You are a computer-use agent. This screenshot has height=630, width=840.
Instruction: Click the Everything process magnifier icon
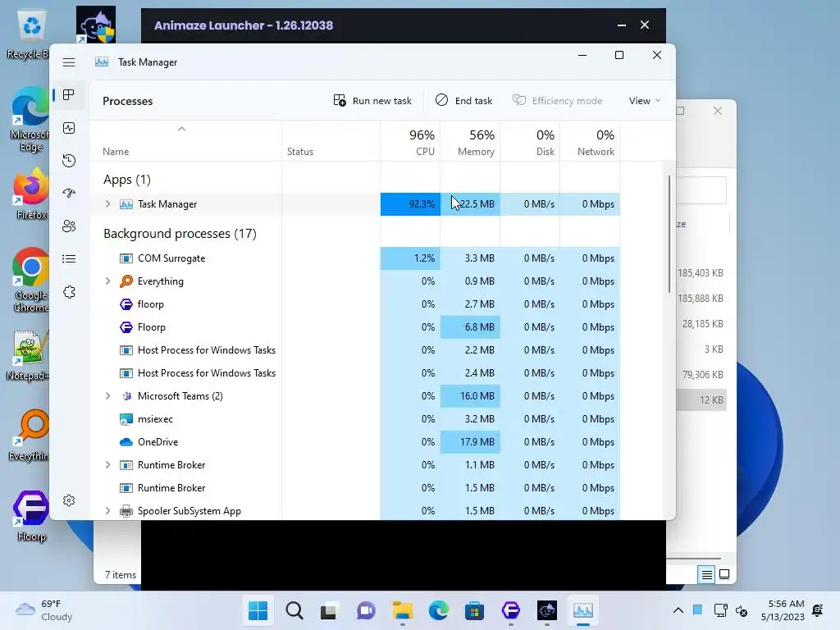pyautogui.click(x=126, y=281)
